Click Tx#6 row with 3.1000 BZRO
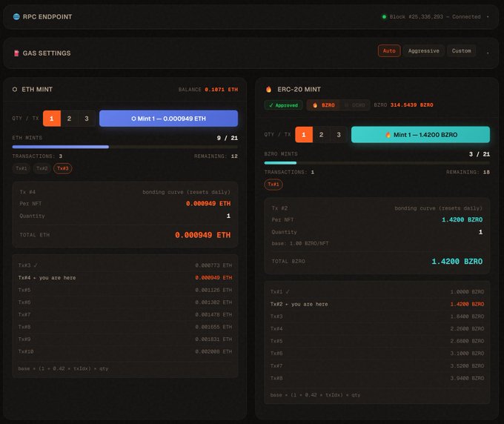 click(x=377, y=354)
